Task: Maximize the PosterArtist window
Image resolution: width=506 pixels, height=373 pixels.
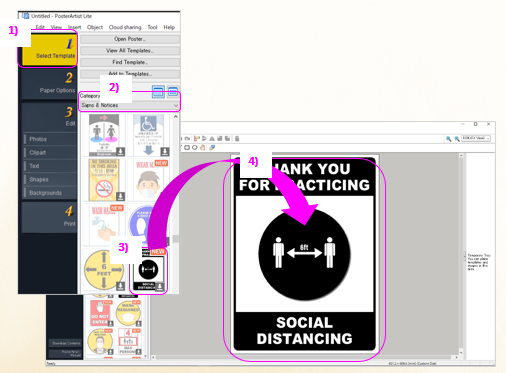Action: (476, 124)
